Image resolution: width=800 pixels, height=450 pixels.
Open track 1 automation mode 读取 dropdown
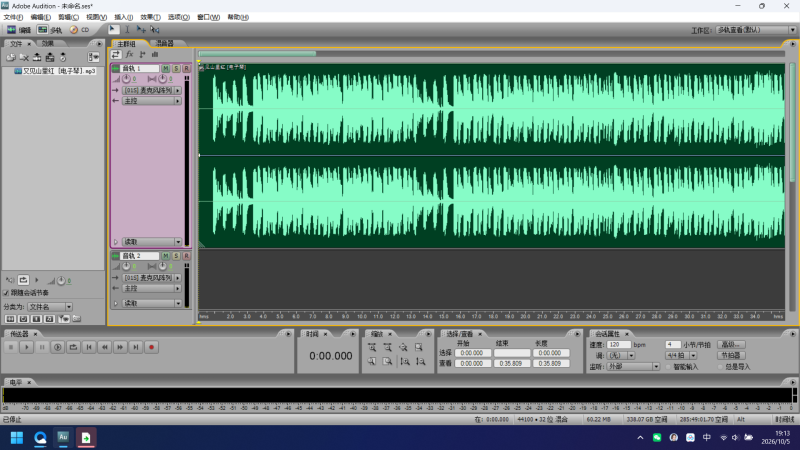point(152,242)
